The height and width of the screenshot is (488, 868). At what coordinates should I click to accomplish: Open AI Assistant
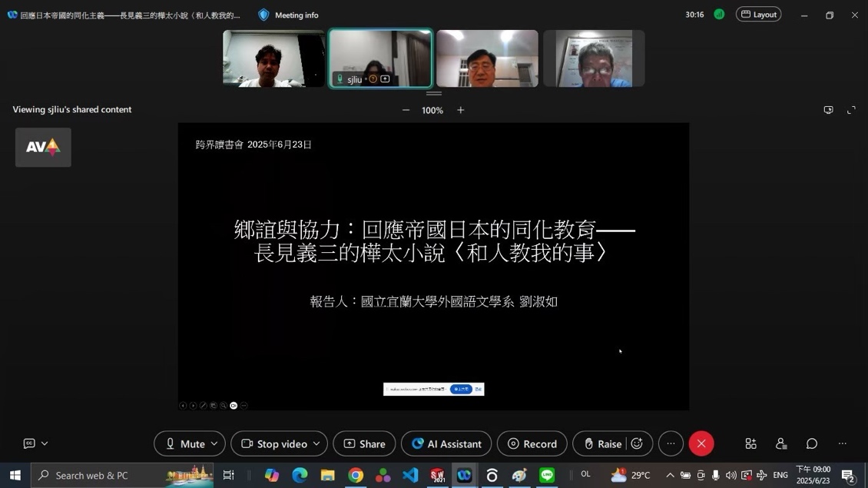click(x=446, y=443)
